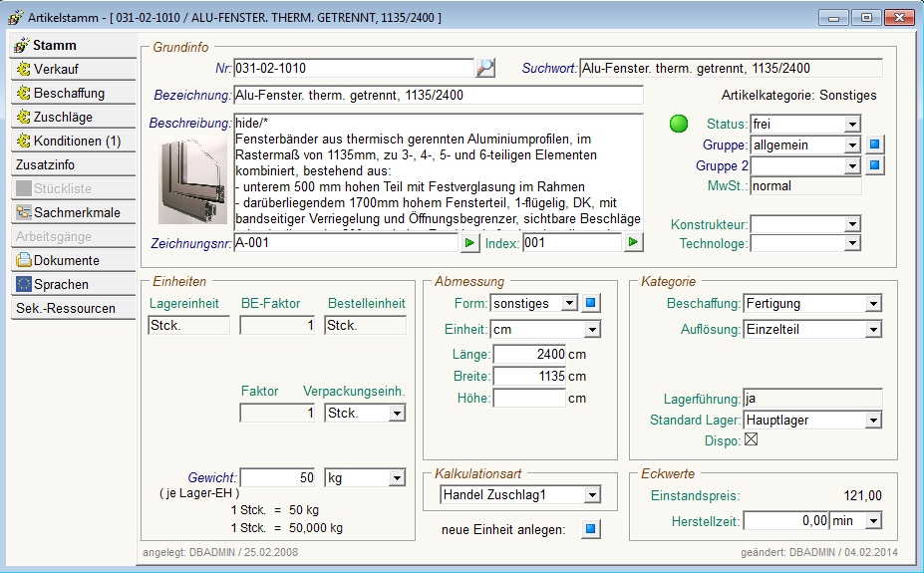Click the window profile product thumbnail
This screenshot has width=924, height=573.
point(192,180)
